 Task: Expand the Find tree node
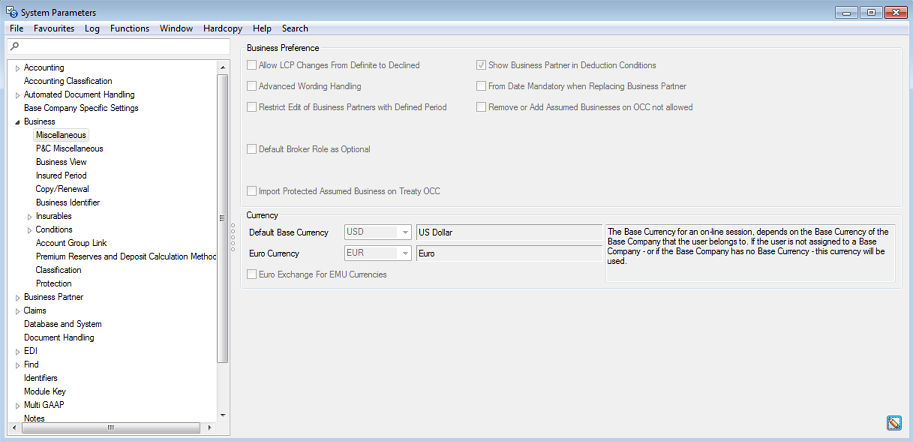pos(17,365)
